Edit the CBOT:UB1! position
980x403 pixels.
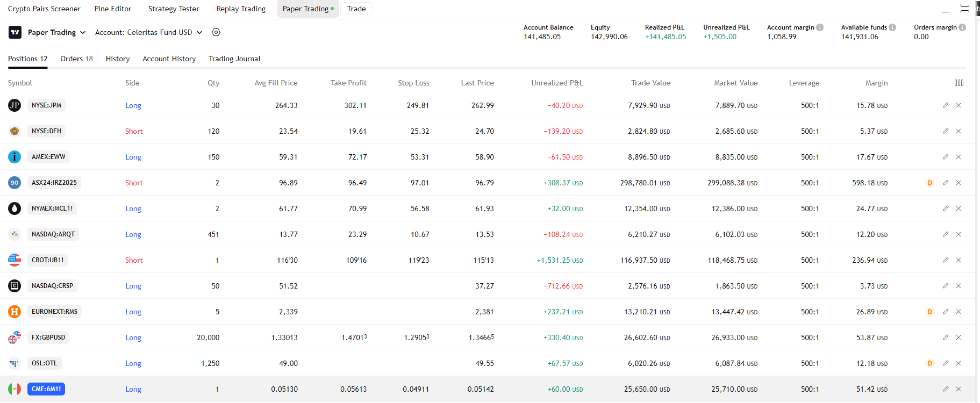coord(946,260)
